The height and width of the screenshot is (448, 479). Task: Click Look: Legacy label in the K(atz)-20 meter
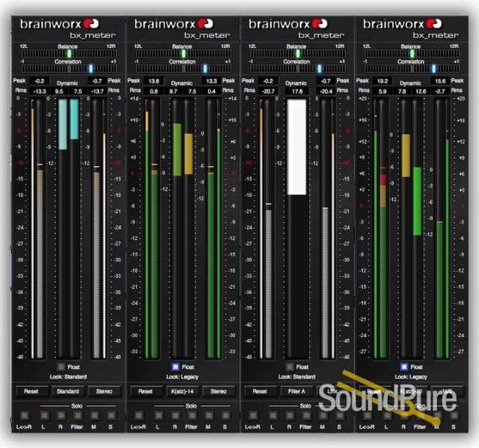click(411, 377)
